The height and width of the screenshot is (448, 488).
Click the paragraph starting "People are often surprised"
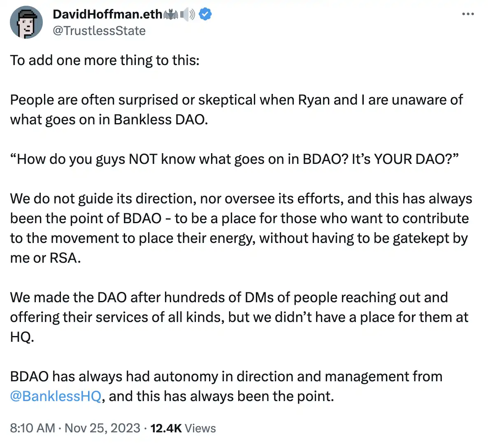click(236, 100)
